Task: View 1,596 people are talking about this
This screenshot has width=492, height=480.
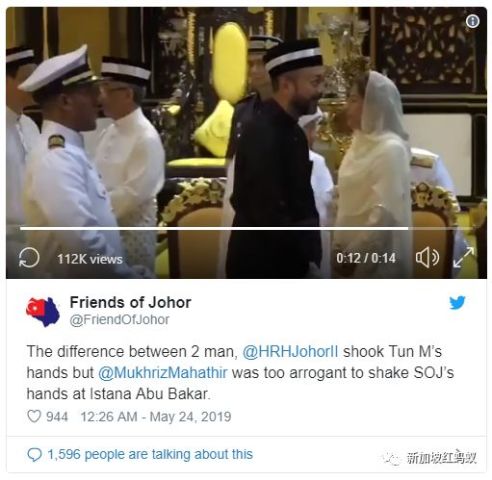Action: pyautogui.click(x=150, y=454)
